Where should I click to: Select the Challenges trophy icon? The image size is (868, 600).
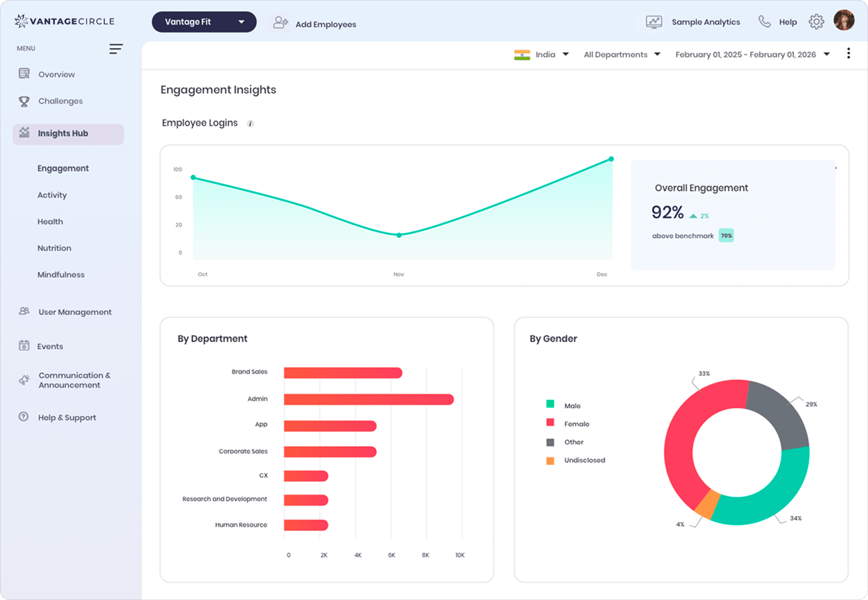point(24,101)
